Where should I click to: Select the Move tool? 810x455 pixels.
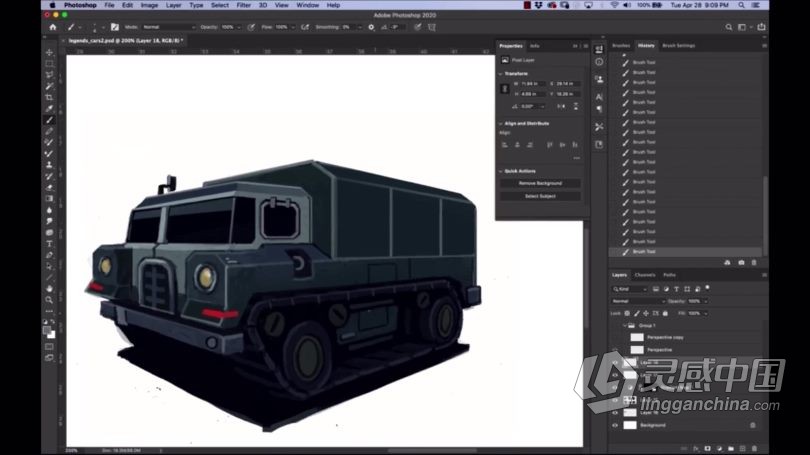49,53
